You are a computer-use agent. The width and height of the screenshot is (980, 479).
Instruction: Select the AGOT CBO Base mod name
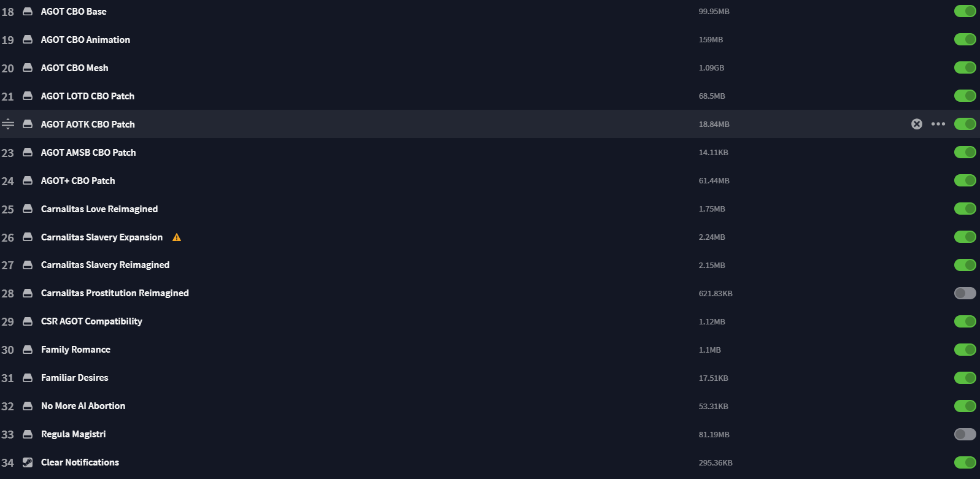74,12
